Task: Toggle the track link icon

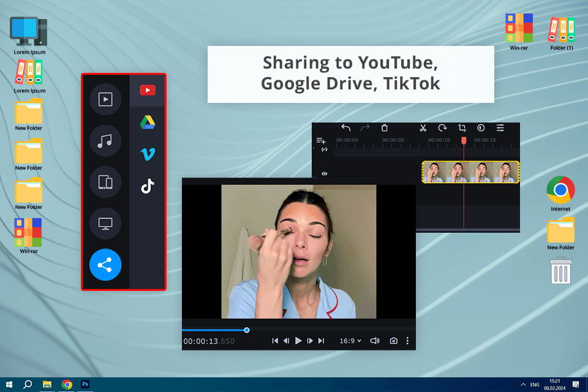Action: (325, 149)
